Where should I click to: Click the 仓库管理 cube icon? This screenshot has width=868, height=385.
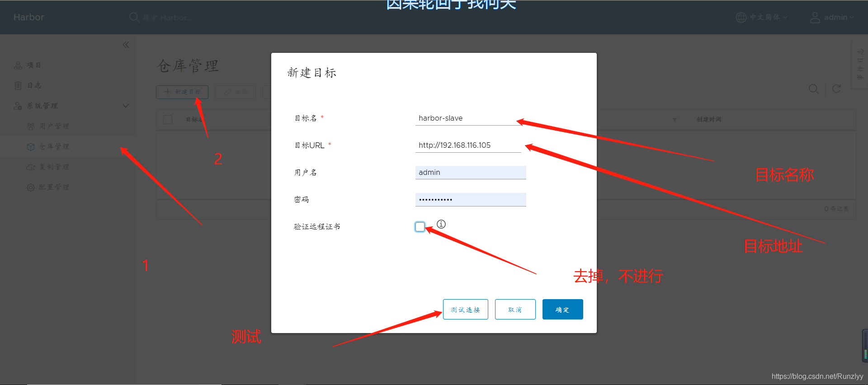31,146
